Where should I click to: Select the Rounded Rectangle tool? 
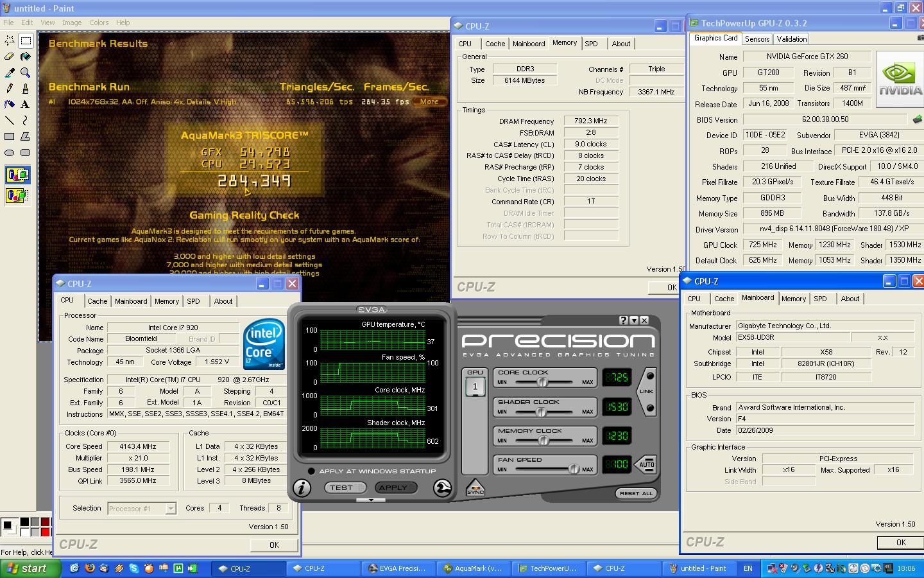[26, 152]
